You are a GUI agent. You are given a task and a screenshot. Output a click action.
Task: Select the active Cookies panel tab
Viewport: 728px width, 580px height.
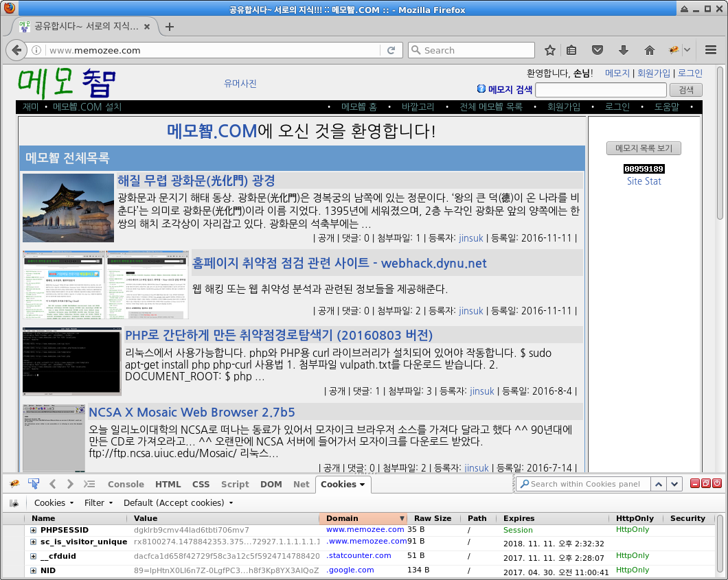343,484
